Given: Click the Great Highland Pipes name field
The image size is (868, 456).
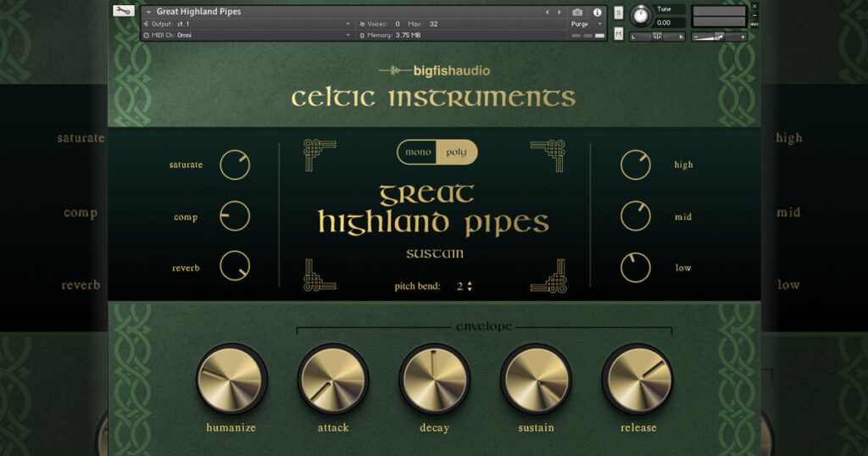Looking at the screenshot, I should pos(198,12).
